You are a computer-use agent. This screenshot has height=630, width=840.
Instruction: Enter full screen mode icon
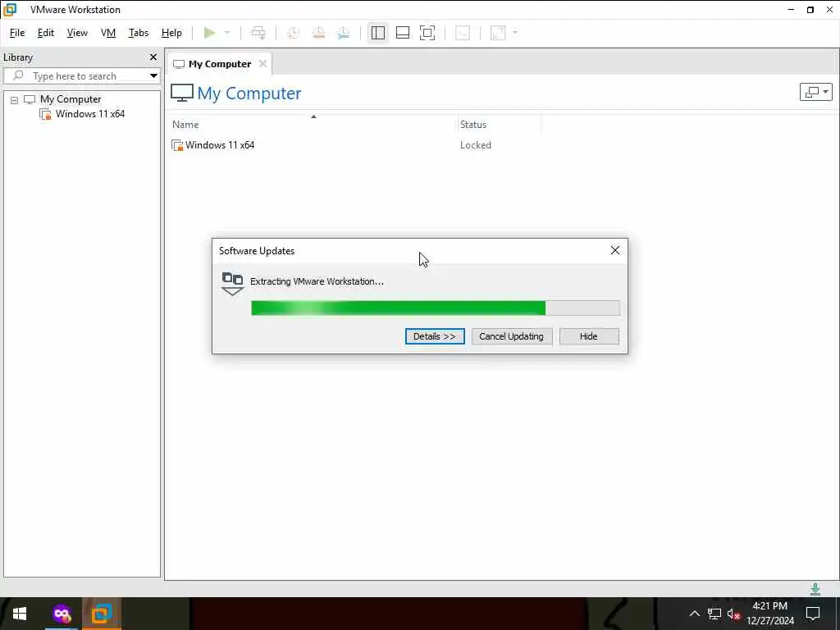(427, 33)
